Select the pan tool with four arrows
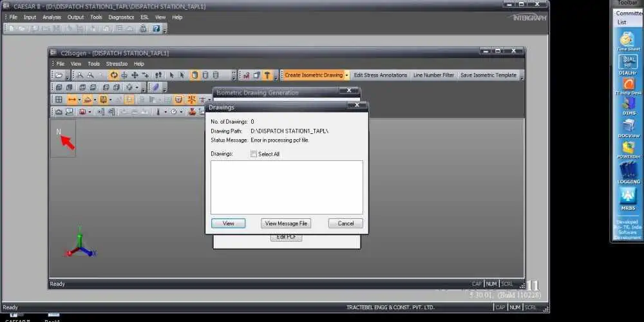The height and width of the screenshot is (322, 644). tap(135, 75)
